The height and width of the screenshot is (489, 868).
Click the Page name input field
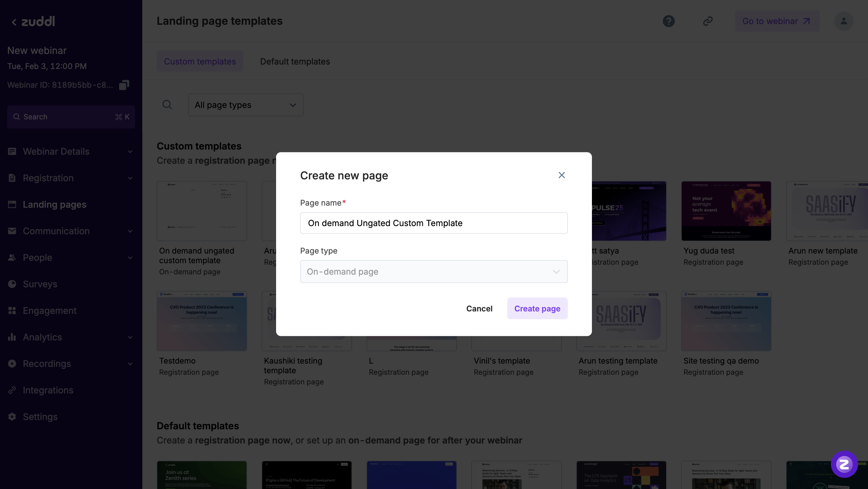pos(434,223)
